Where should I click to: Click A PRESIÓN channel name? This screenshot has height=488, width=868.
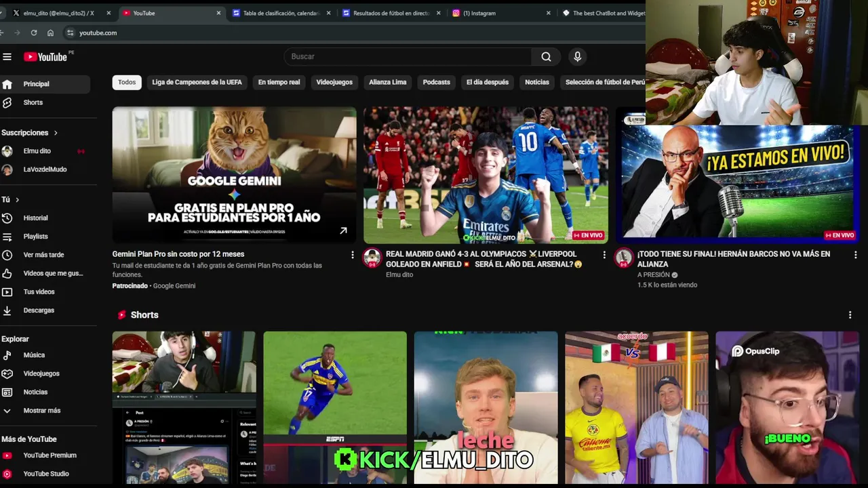654,274
